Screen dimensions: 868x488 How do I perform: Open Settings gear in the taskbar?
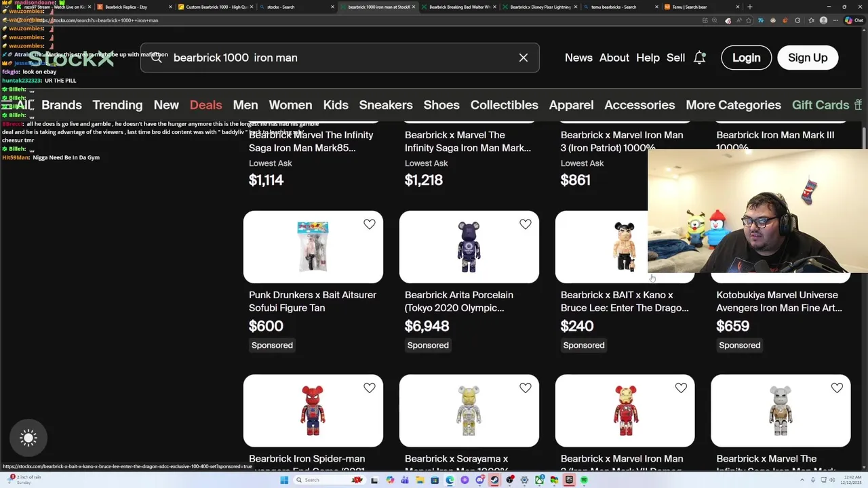[524, 480]
